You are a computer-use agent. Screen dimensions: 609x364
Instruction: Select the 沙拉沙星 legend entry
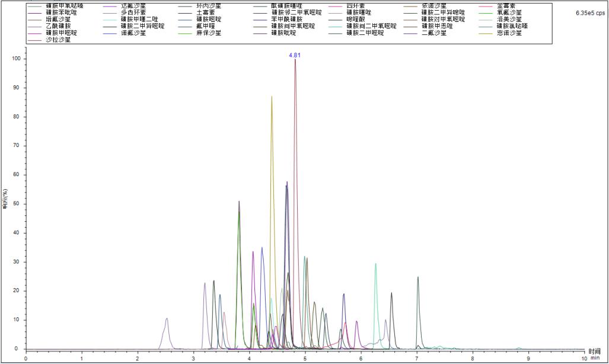click(58, 39)
